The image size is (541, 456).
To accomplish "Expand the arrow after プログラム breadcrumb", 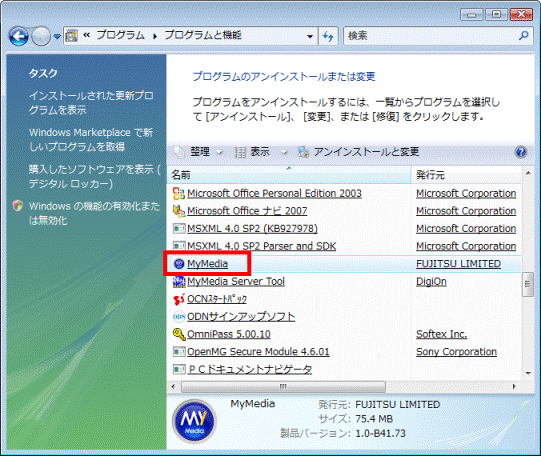I will [155, 36].
